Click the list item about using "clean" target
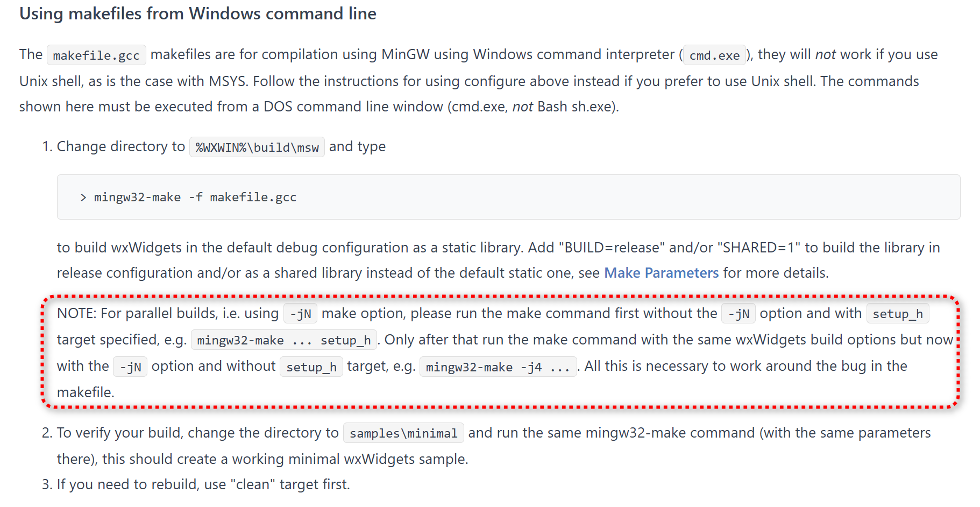The image size is (980, 507). [203, 484]
